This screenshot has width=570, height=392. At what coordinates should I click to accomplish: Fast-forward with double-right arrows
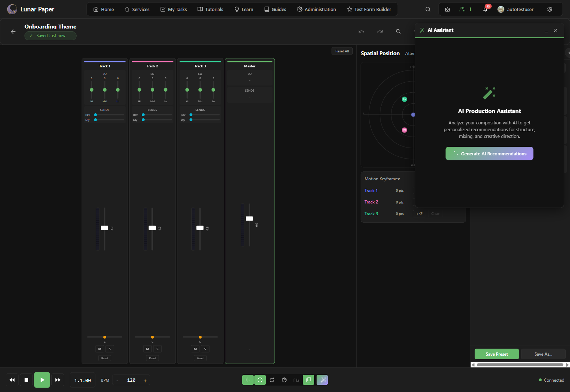pyautogui.click(x=58, y=380)
